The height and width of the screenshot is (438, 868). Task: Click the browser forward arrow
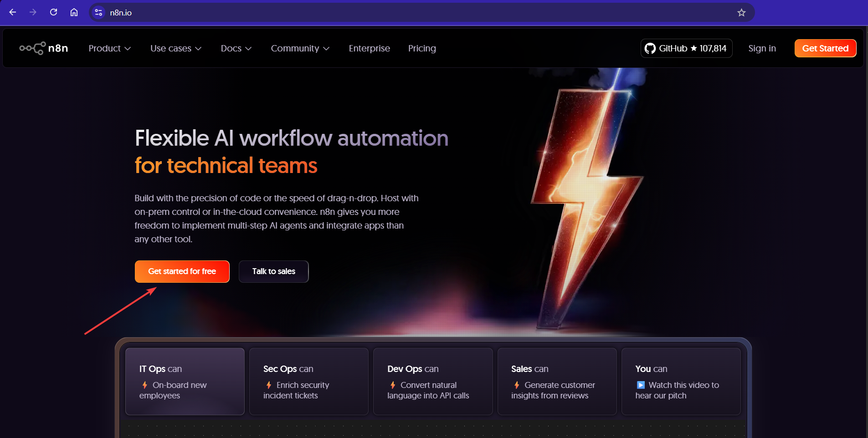(33, 12)
